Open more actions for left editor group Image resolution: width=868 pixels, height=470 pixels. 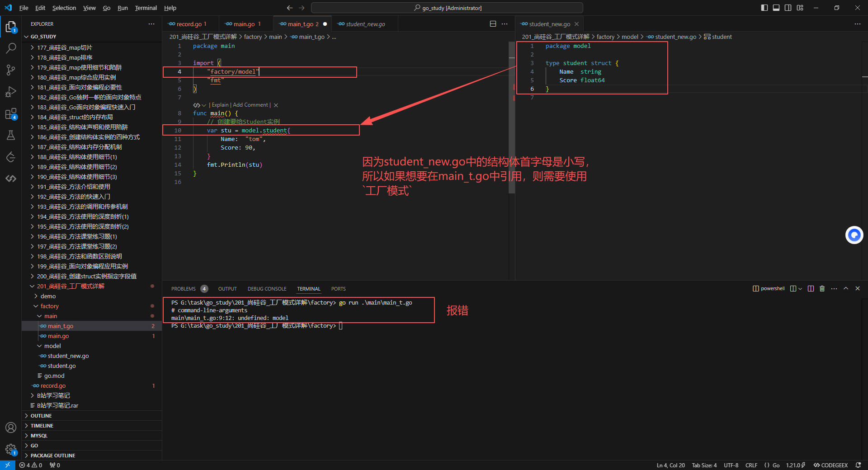coord(505,24)
